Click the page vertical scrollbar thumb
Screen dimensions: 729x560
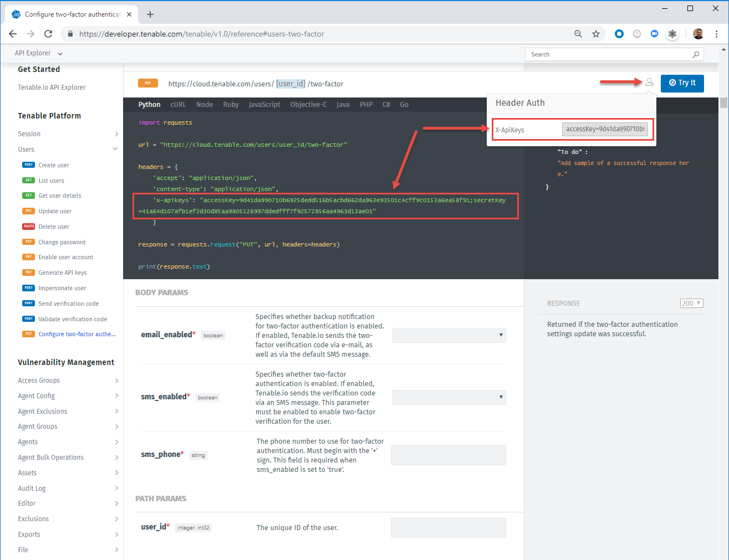pos(723,102)
